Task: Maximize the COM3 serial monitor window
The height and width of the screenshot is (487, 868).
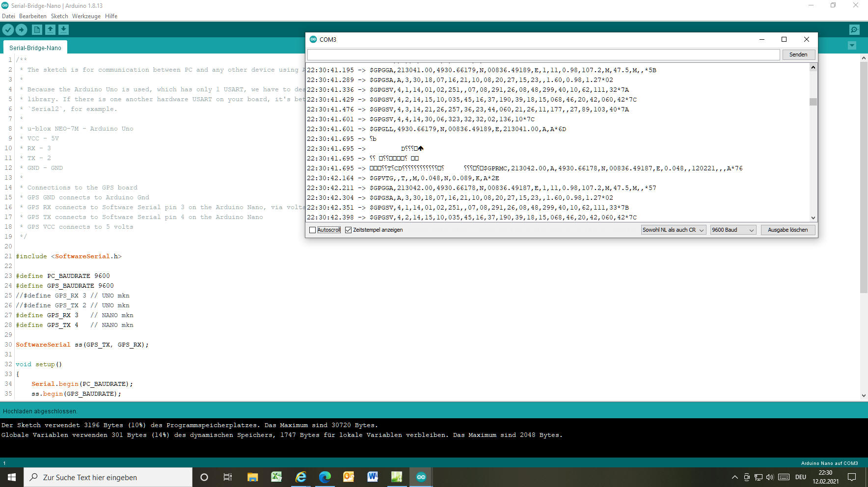Action: tap(784, 39)
